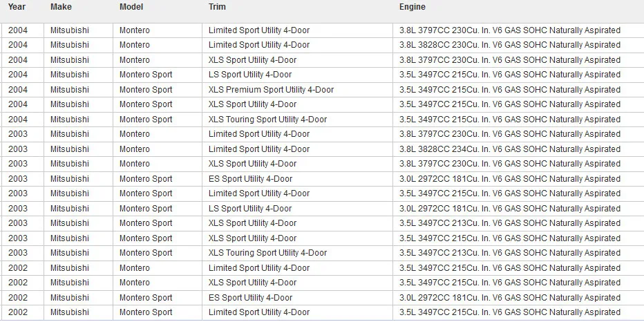Select 2003 LS Sport Utility 4-Door trim
Screen dimensions: 644x322
250,209
